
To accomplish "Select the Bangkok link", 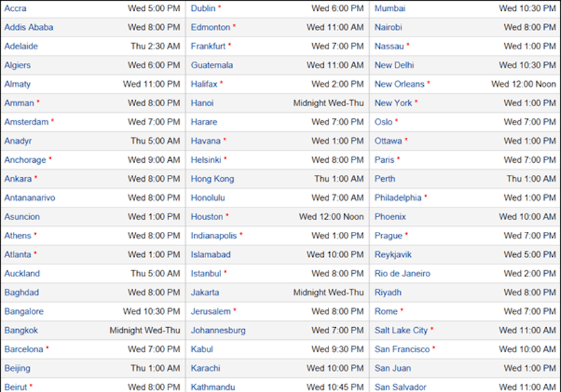I will pyautogui.click(x=21, y=330).
